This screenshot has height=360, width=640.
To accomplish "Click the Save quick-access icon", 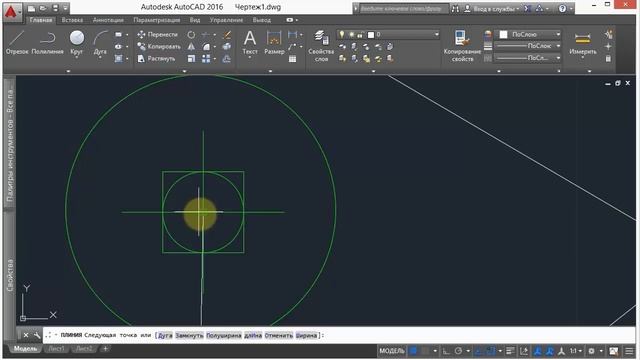I will click(x=55, y=8).
